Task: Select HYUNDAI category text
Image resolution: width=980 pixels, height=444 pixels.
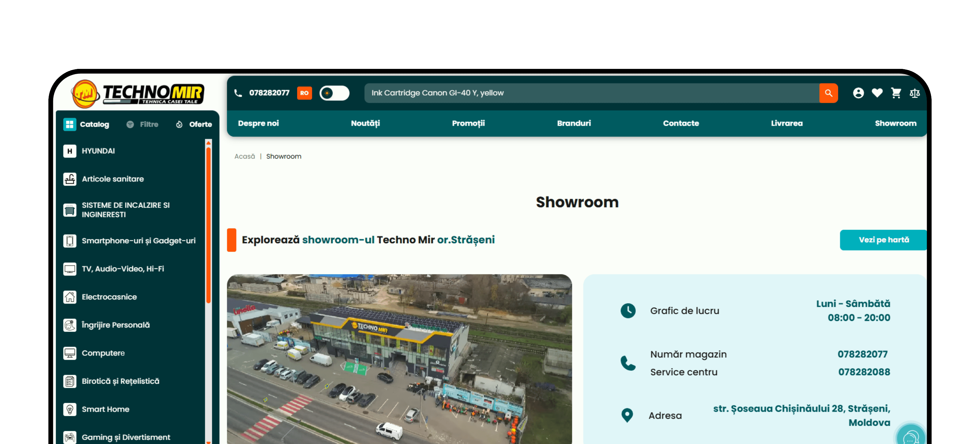Action: (98, 151)
